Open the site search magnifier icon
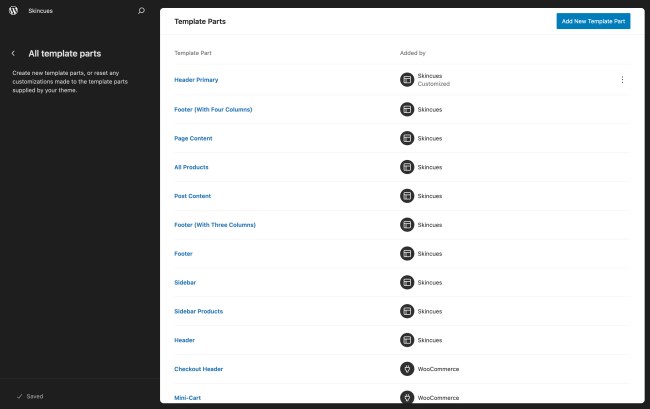Image resolution: width=650 pixels, height=409 pixels. click(x=141, y=11)
